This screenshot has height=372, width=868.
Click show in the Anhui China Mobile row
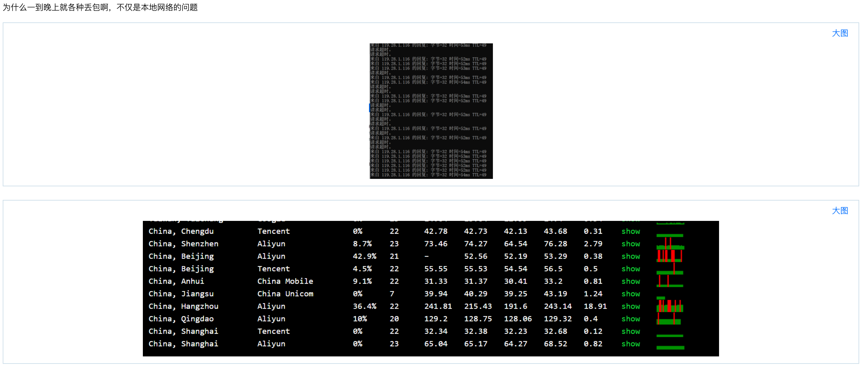(x=631, y=282)
